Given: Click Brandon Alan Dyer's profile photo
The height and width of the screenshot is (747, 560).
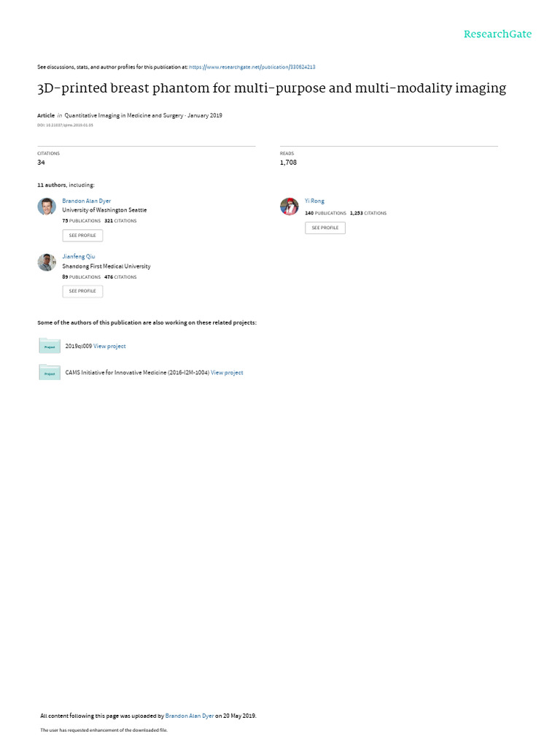Looking at the screenshot, I should point(47,206).
